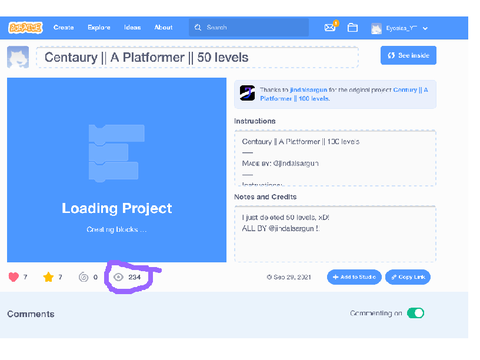The image size is (480, 360).
Task: Click the project author avatar thumbnail
Action: tap(18, 57)
